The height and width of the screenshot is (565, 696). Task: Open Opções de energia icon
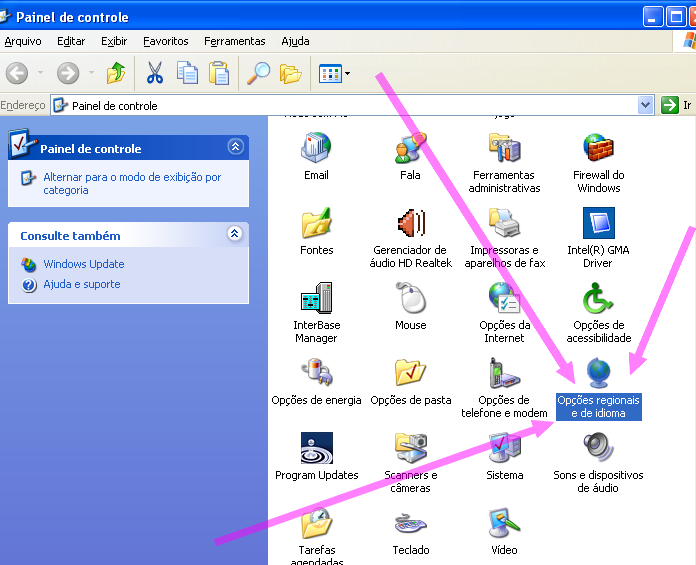point(316,372)
